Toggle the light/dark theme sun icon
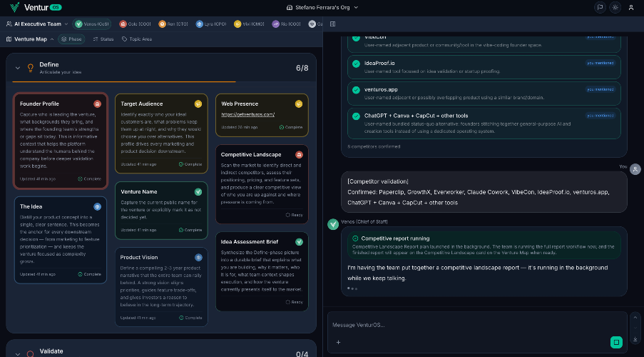Viewport: 644px width, 357px height. click(x=615, y=7)
